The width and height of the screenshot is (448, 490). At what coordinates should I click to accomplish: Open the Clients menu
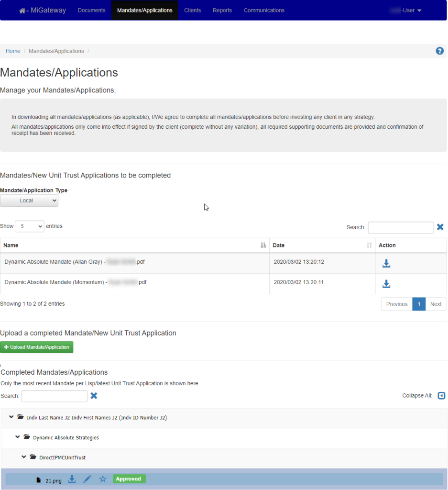(192, 10)
